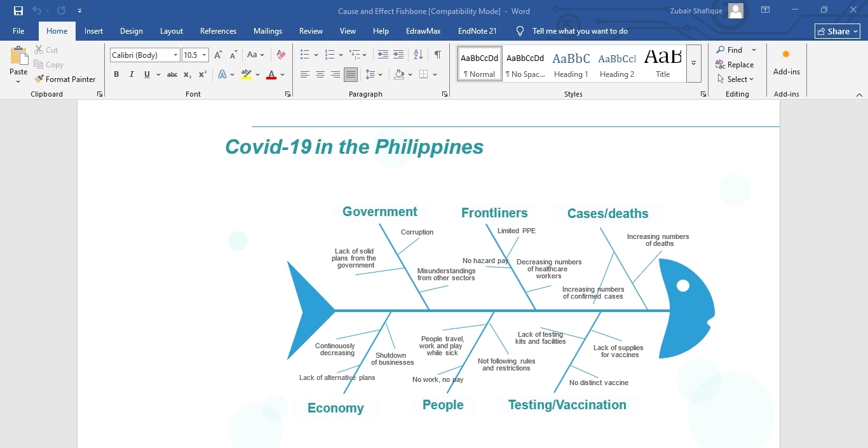
Task: Toggle Subscript formatting
Action: (x=187, y=74)
